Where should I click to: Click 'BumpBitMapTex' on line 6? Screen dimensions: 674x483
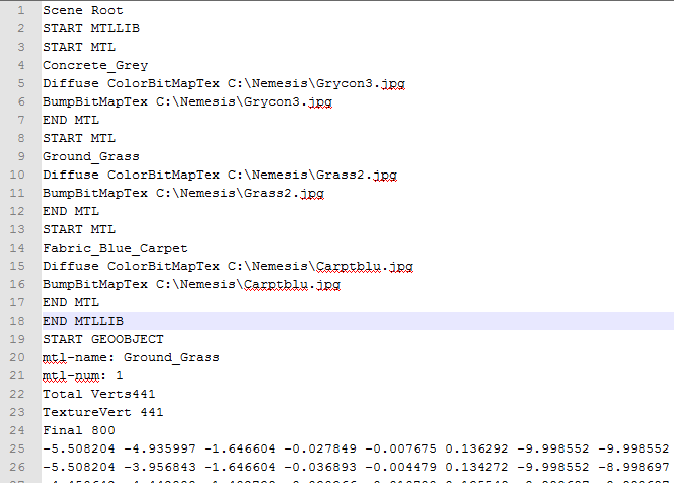[x=95, y=102]
